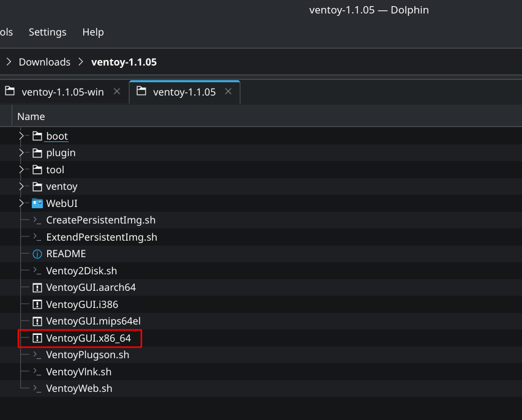Screen dimensions: 522x420
Task: Expand the ventoy folder tree node
Action: coord(21,187)
